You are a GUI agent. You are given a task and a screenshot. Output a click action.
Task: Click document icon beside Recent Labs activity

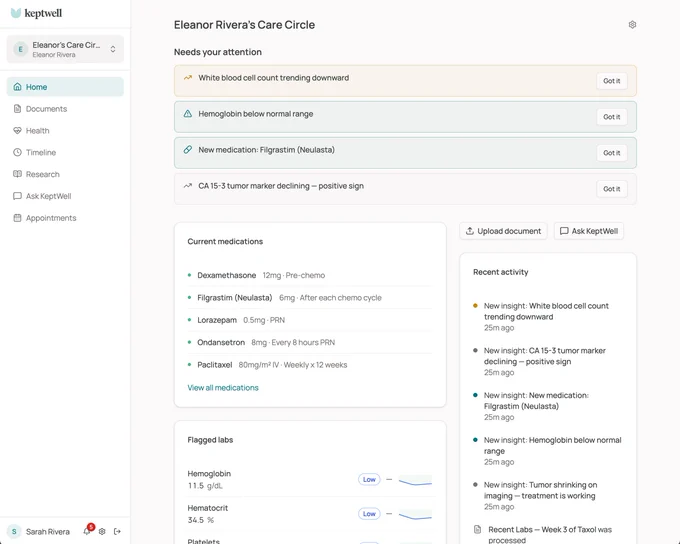pyautogui.click(x=477, y=529)
